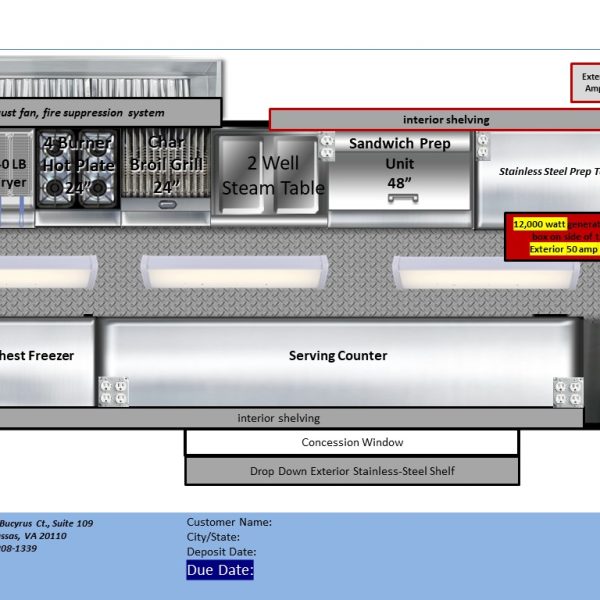This screenshot has width=600, height=600.
Task: Click the duplex outlet beside the 2 Well Steam Table
Action: [x=327, y=147]
